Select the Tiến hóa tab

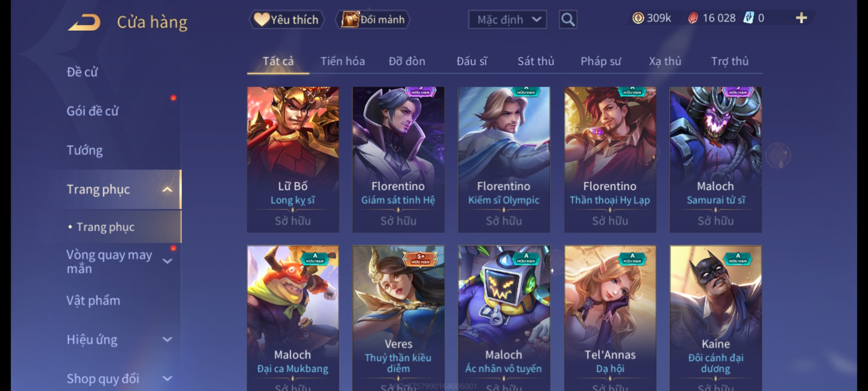coord(342,61)
